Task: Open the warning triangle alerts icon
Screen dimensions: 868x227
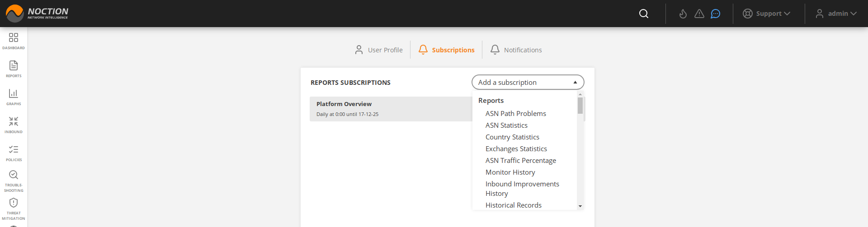Action: coord(699,14)
